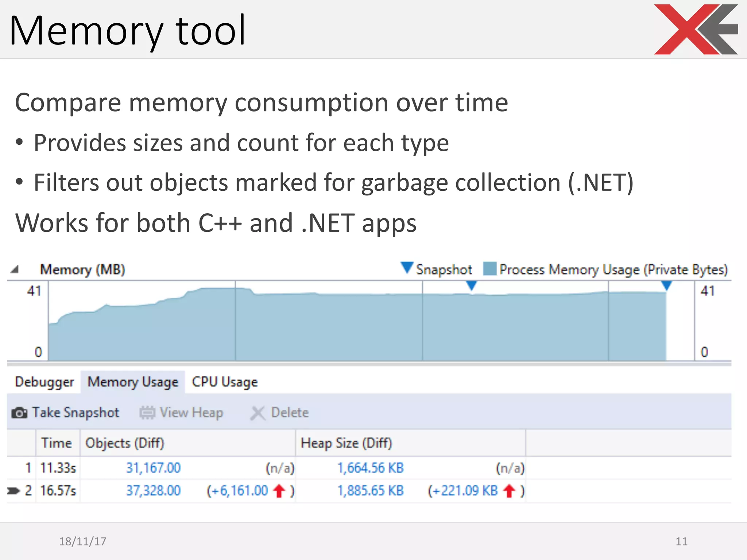Click the Memory (MB) graph title
The height and width of the screenshot is (560, 747).
point(82,270)
